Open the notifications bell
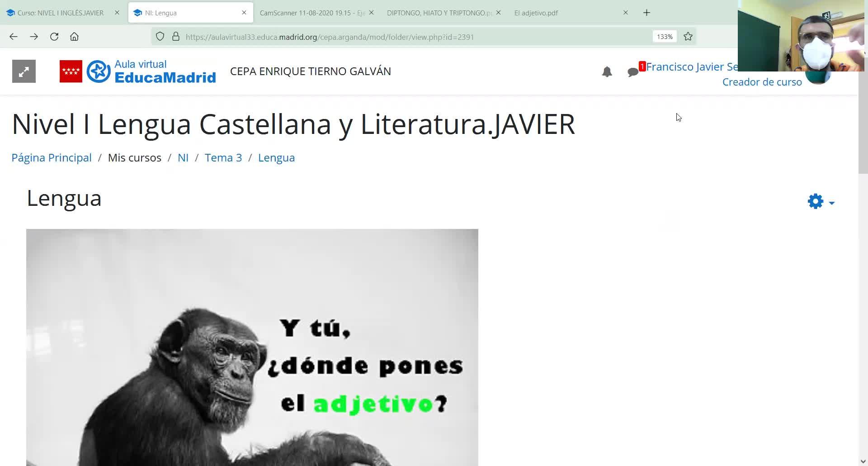 coord(607,71)
